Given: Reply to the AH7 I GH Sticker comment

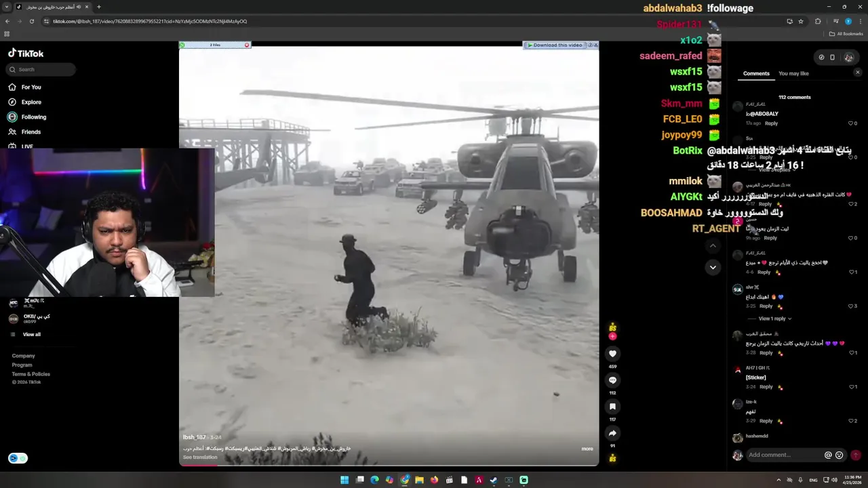Looking at the screenshot, I should 766,387.
